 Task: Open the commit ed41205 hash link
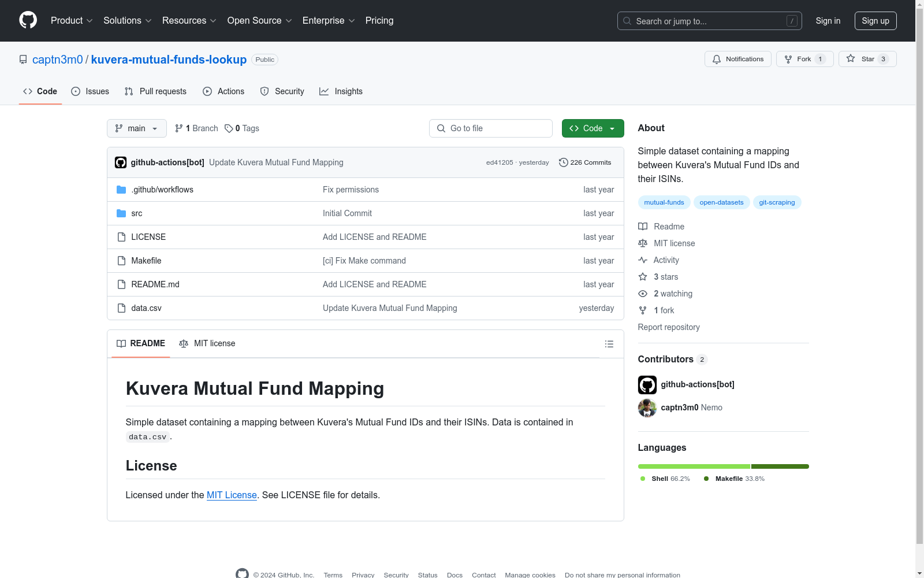pyautogui.click(x=500, y=162)
